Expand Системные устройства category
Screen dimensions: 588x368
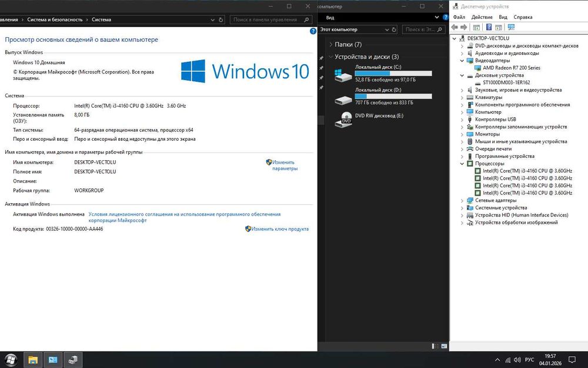coord(462,208)
